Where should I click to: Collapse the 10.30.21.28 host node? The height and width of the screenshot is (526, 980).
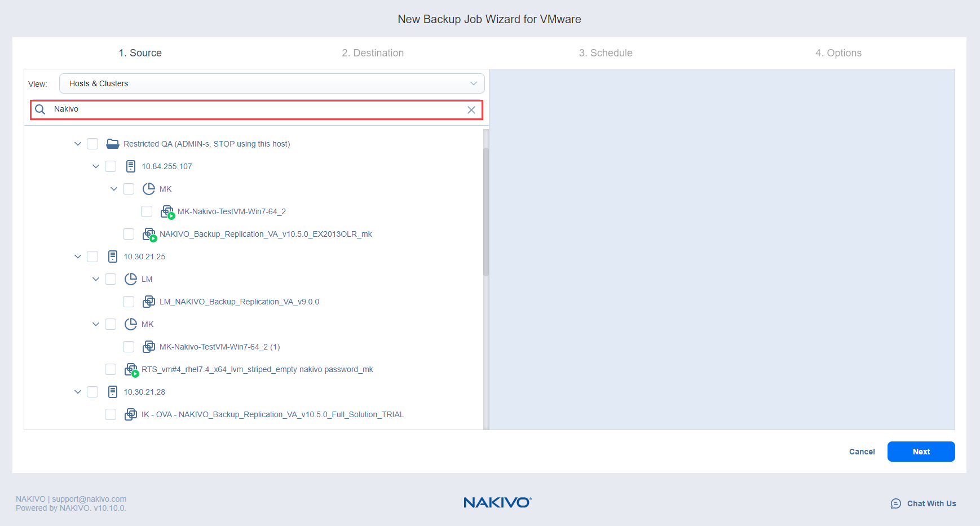78,392
